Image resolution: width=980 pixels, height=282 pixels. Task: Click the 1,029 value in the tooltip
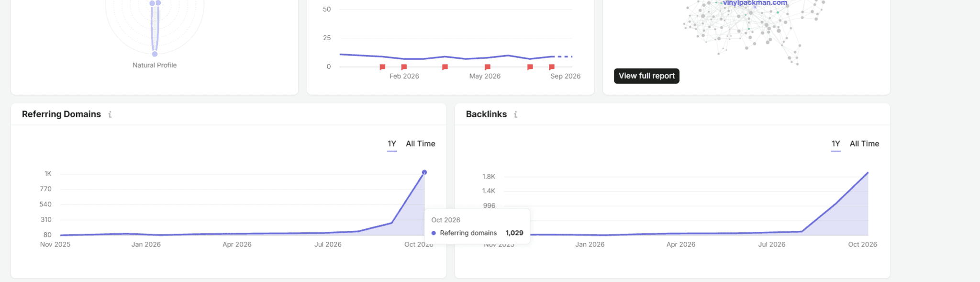point(514,233)
